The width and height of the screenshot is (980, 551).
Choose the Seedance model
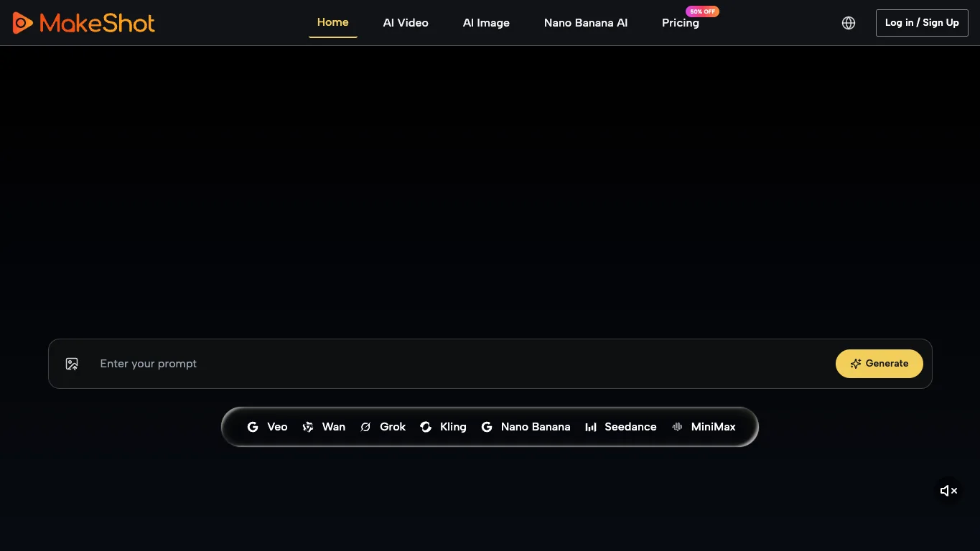[x=620, y=427]
